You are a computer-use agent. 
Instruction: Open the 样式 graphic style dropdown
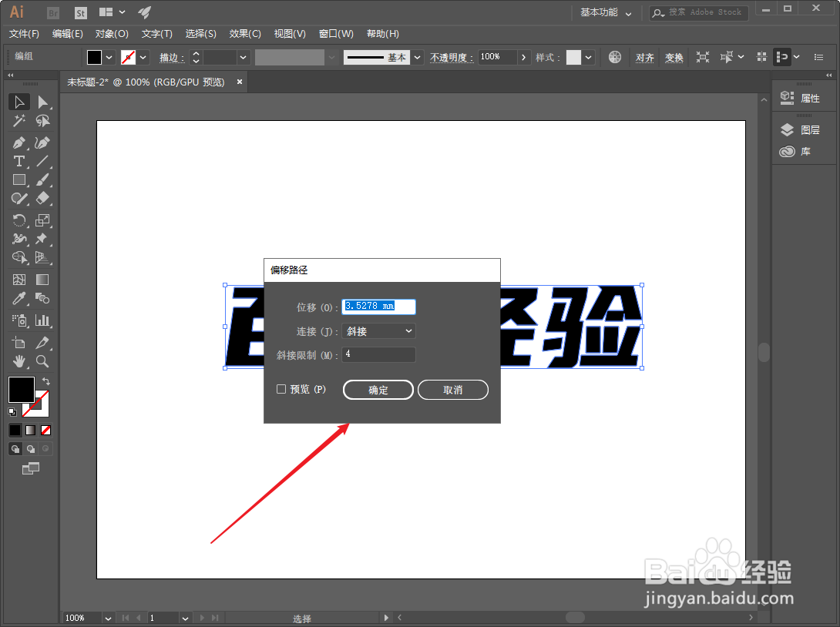pyautogui.click(x=589, y=57)
